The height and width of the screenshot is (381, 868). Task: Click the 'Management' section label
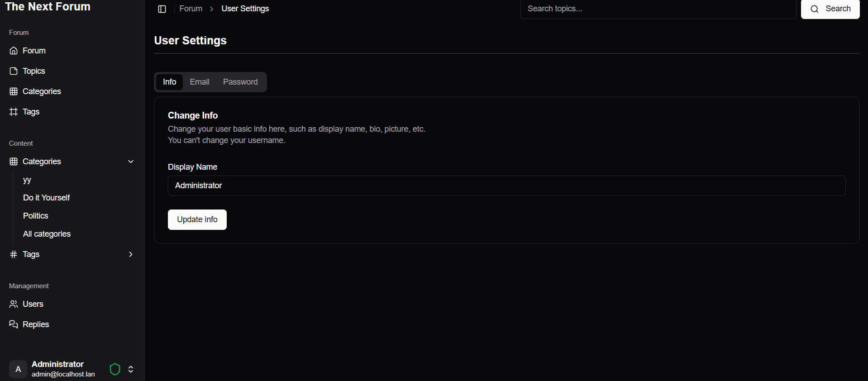(x=29, y=286)
